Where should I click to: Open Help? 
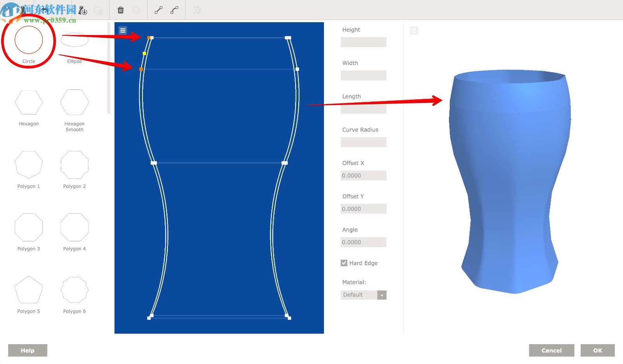(x=28, y=350)
